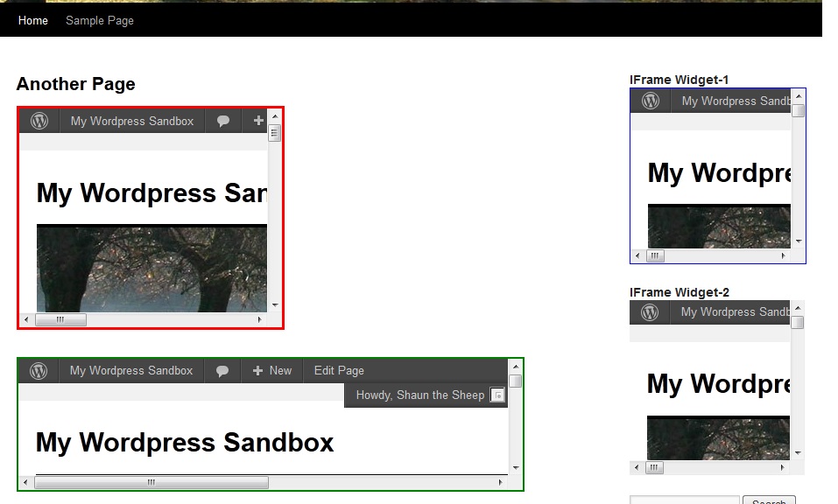Open Howdy, Shaun the Sheep account menu

point(420,395)
